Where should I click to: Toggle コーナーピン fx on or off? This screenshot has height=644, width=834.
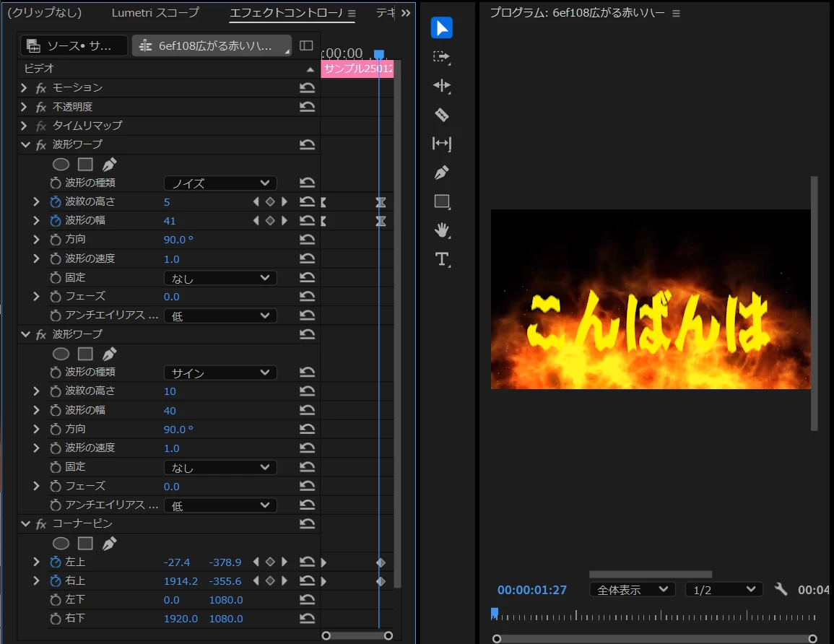click(41, 524)
